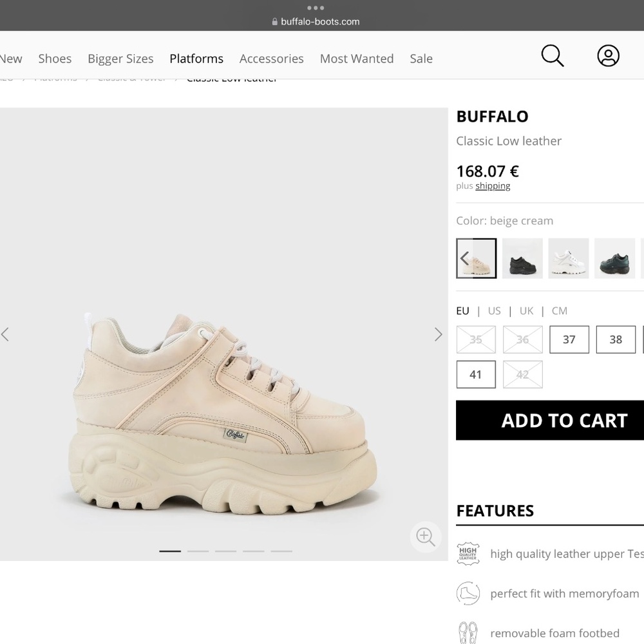644x644 pixels.
Task: Open the Most Wanted menu
Action: tap(357, 59)
